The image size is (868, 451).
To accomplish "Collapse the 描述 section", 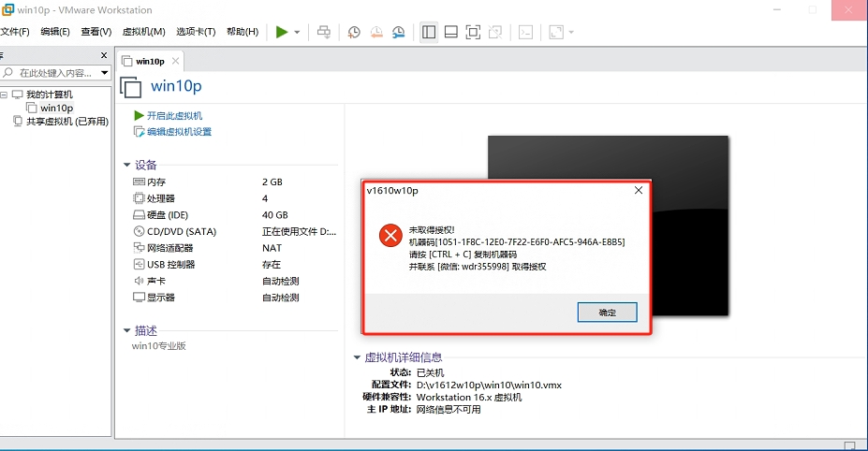I will [x=126, y=330].
